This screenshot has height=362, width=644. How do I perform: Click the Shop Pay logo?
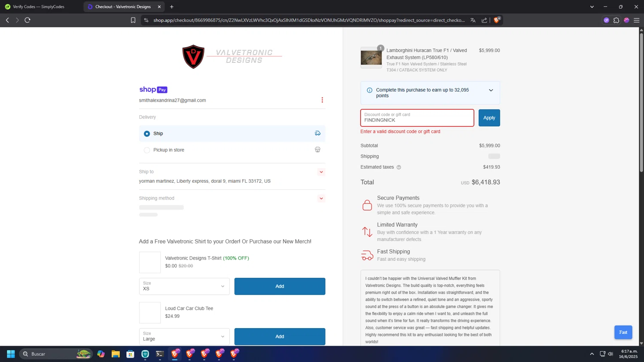(153, 90)
